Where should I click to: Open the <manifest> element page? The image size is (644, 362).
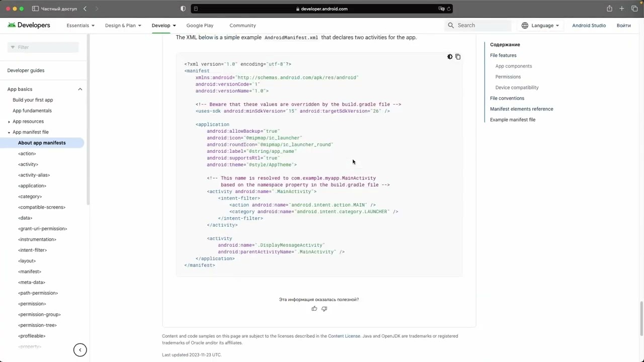tap(30, 271)
